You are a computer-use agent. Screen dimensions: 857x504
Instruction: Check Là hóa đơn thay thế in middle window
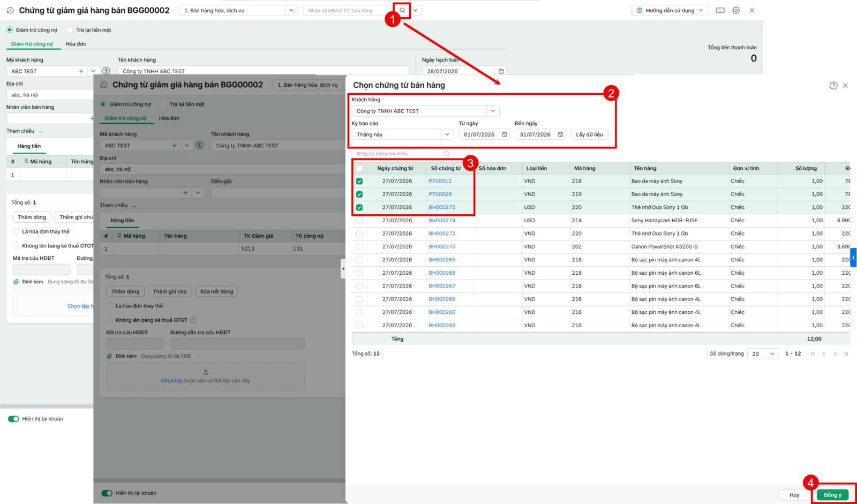click(110, 306)
